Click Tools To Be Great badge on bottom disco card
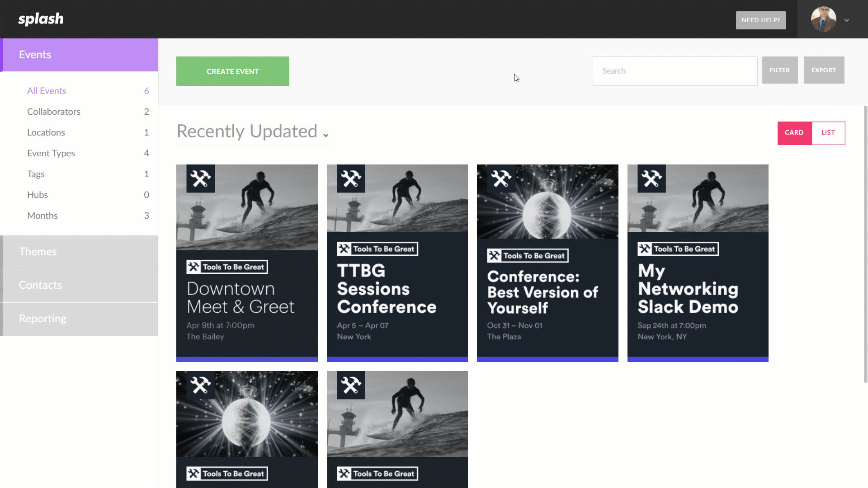Screen dimensions: 868x488 point(227,474)
